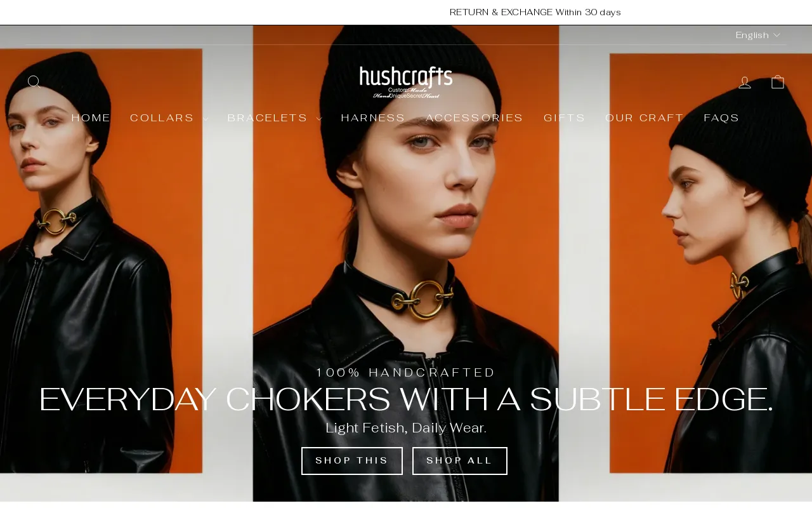Visit the Our Craft page
Image resolution: width=812 pixels, height=508 pixels.
click(x=645, y=118)
